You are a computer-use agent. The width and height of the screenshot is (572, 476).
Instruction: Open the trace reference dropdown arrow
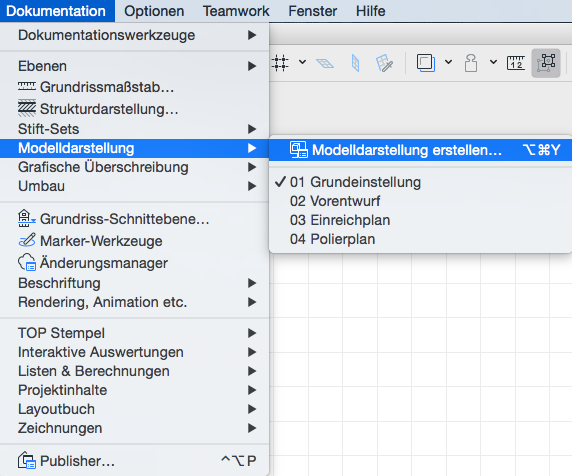[449, 62]
